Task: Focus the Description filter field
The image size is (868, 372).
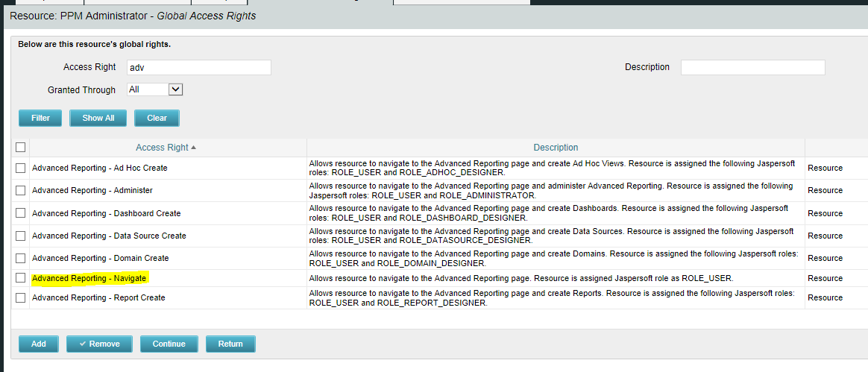Action: click(x=753, y=68)
